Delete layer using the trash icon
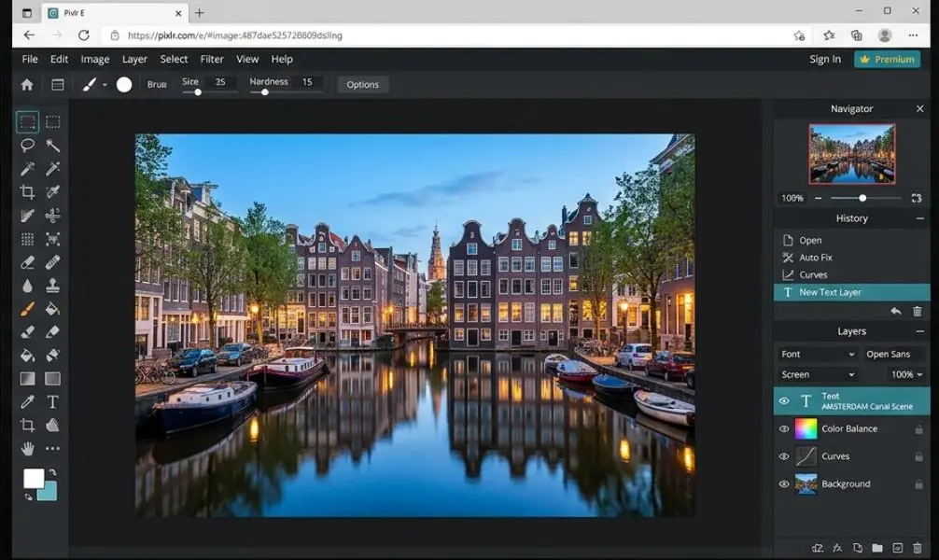This screenshot has height=560, width=939. [x=917, y=548]
